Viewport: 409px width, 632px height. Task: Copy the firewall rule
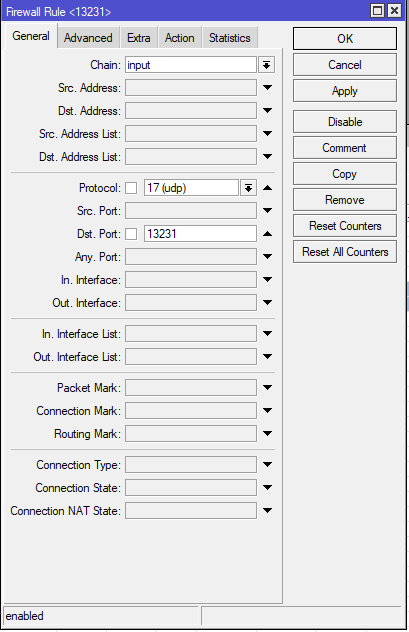point(345,174)
